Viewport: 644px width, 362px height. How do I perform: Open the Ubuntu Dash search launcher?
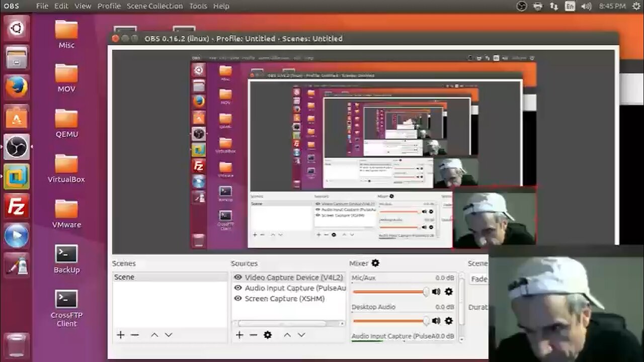(17, 28)
